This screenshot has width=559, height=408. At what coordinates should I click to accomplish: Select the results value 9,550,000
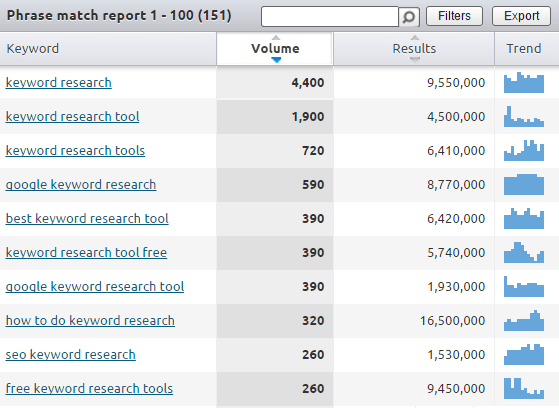pyautogui.click(x=456, y=83)
